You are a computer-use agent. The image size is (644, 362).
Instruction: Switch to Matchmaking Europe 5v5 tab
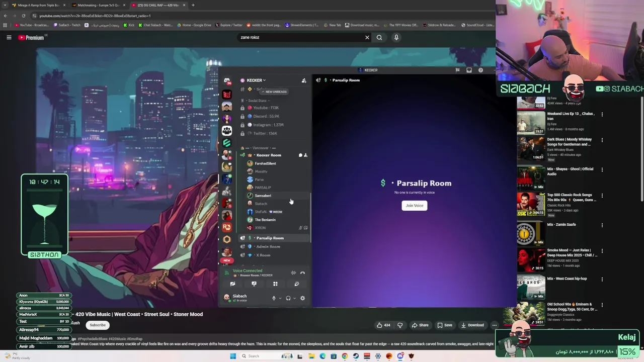tap(98, 5)
